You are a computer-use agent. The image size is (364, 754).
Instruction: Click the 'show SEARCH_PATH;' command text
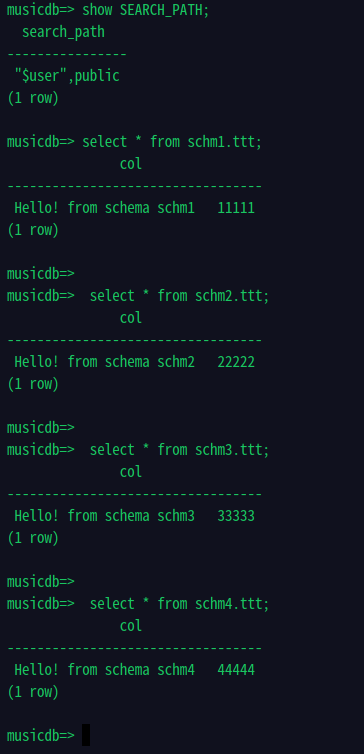pos(146,10)
